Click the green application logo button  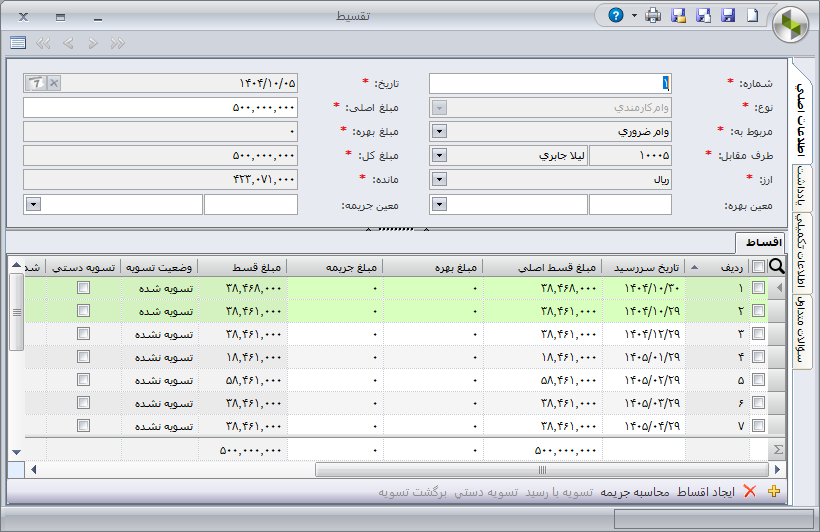click(791, 23)
